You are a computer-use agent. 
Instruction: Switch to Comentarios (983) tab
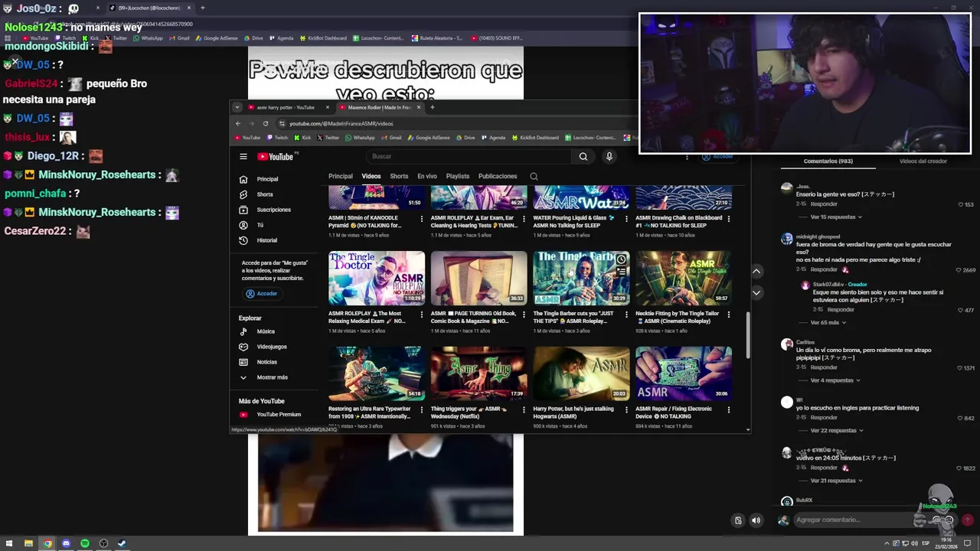tap(828, 161)
